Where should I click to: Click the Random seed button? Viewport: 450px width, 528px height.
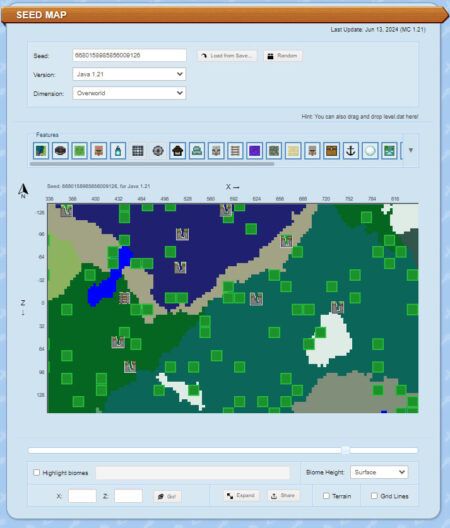coord(283,56)
